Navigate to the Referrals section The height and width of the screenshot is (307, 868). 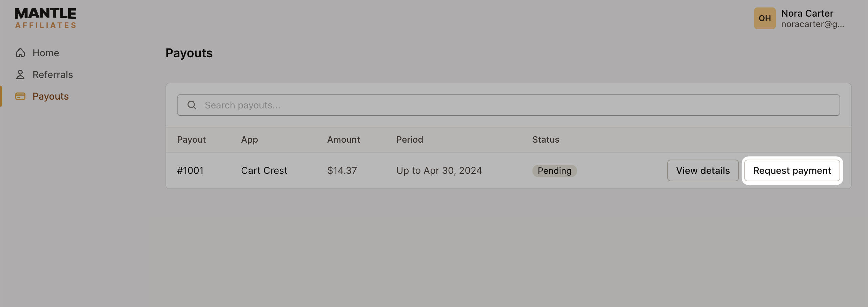(x=53, y=74)
